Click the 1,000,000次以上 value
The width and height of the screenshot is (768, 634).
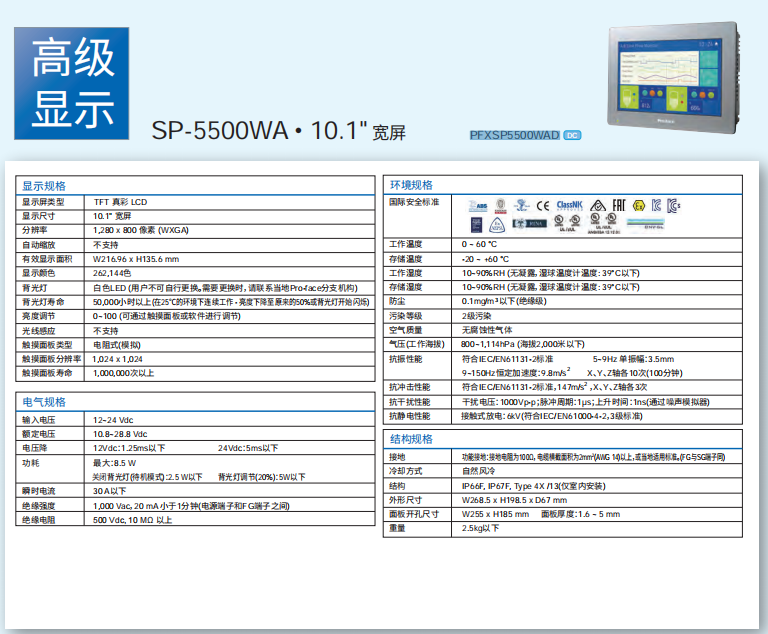tap(123, 373)
